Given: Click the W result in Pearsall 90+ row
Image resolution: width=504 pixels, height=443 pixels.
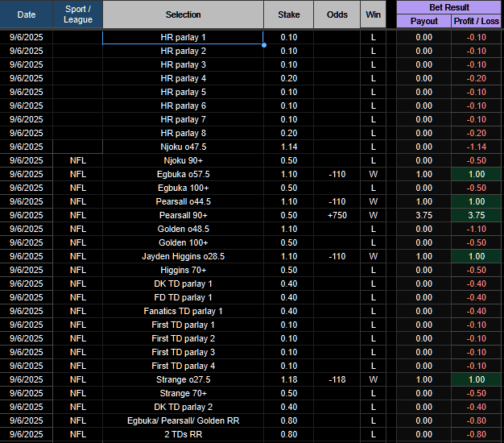Looking at the screenshot, I should [374, 215].
